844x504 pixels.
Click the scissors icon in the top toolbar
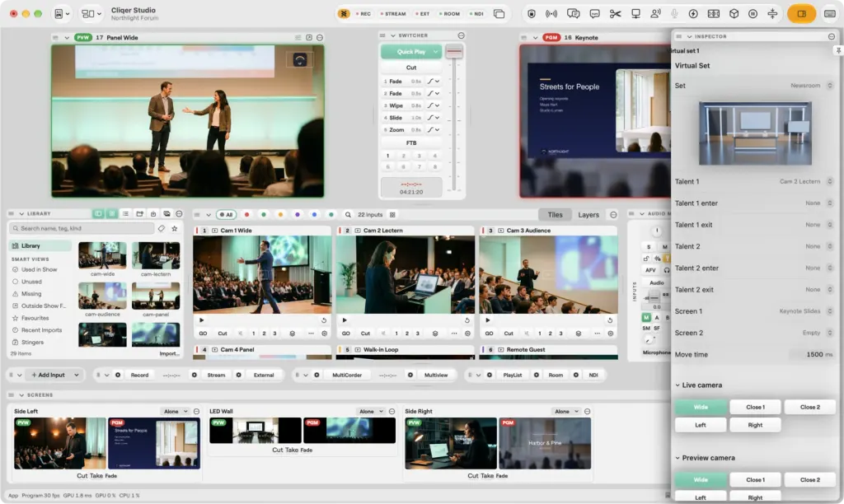point(615,14)
